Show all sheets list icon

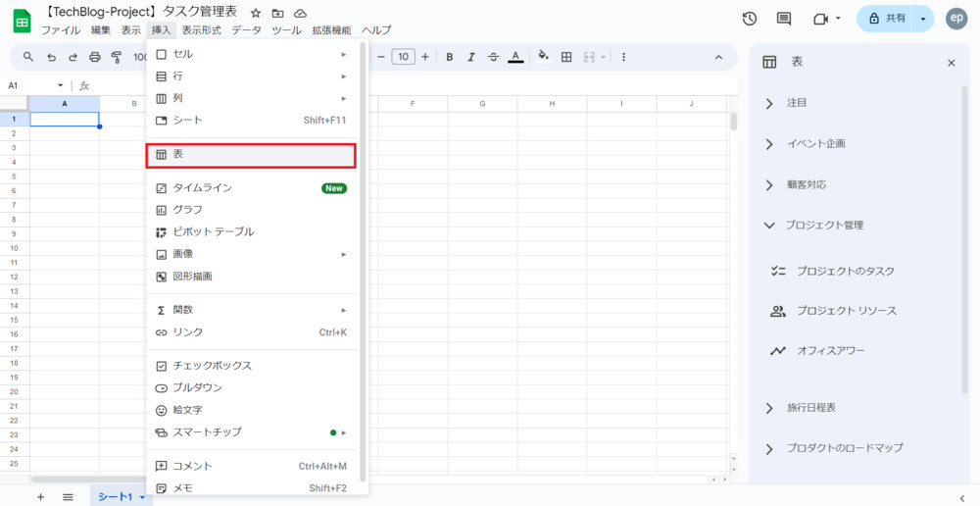(68, 497)
